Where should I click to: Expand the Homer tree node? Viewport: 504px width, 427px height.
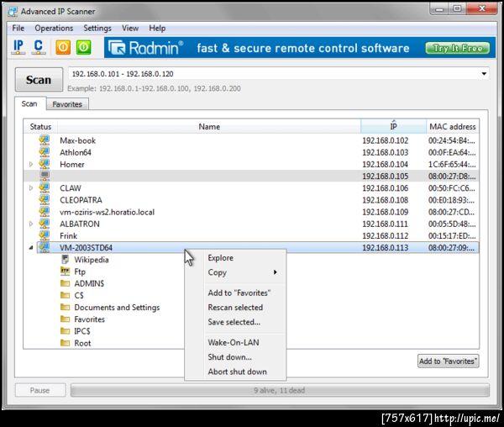31,164
